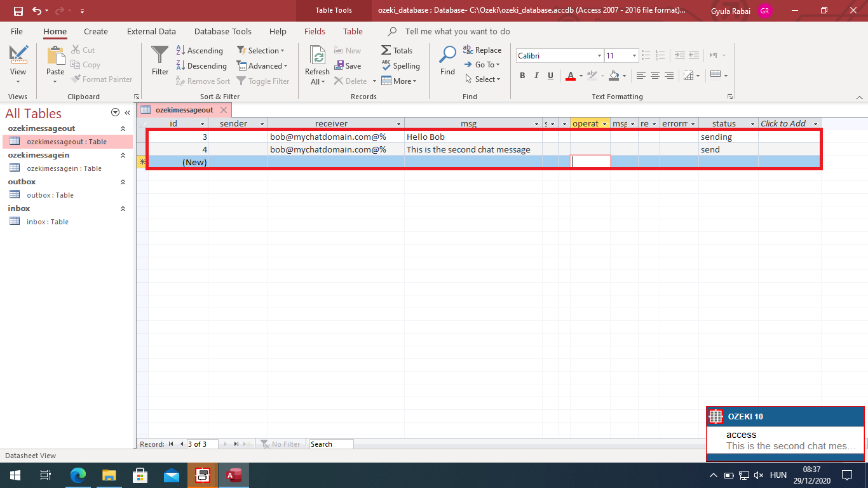
Task: Click Replace in the Find group
Action: coord(482,50)
